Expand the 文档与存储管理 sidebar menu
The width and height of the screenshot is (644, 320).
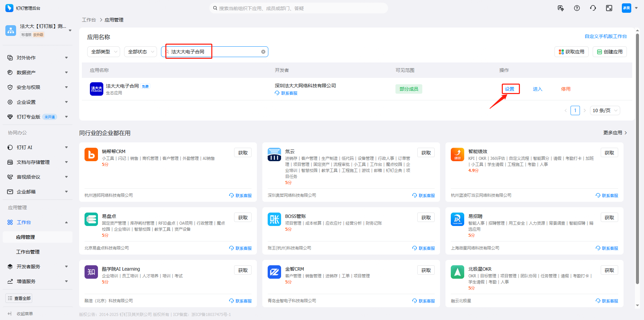(38, 162)
